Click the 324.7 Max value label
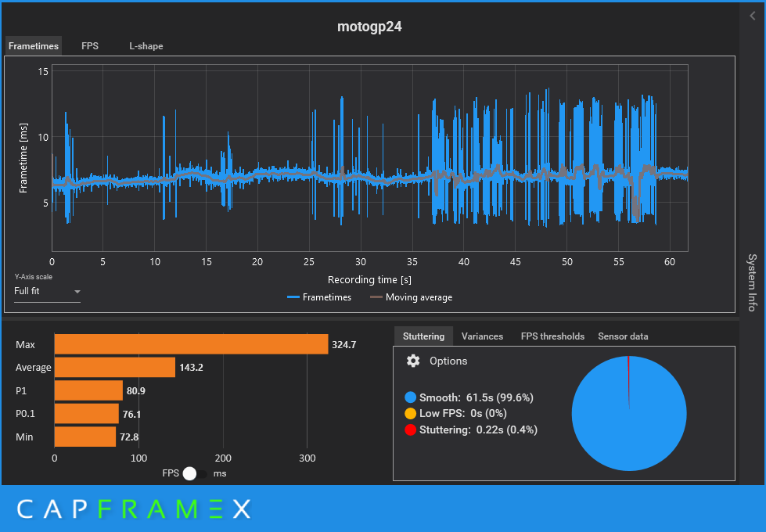Screen dimensions: 766x532 [x=344, y=345]
